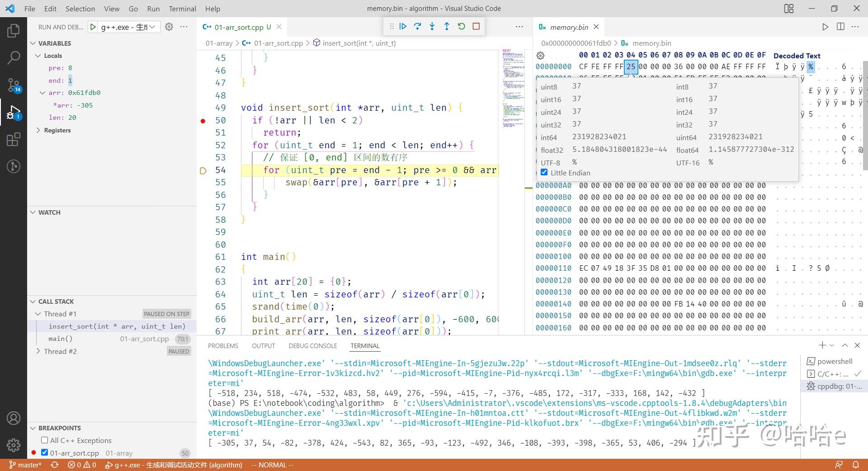Toggle the Little Endian checkbox
This screenshot has width=868, height=471.
[544, 172]
